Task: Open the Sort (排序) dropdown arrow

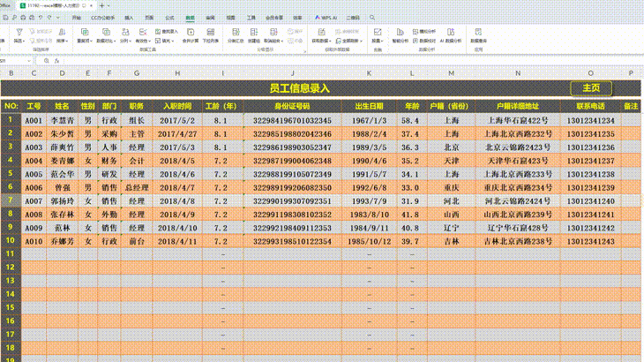Action: pyautogui.click(x=66, y=41)
